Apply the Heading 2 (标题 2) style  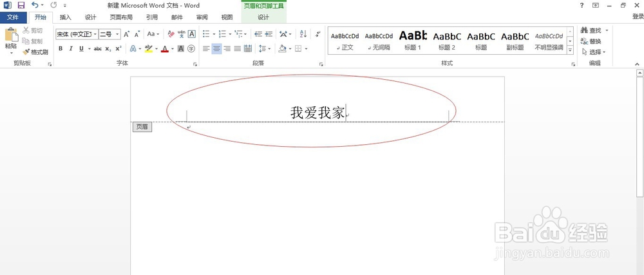pyautogui.click(x=447, y=41)
